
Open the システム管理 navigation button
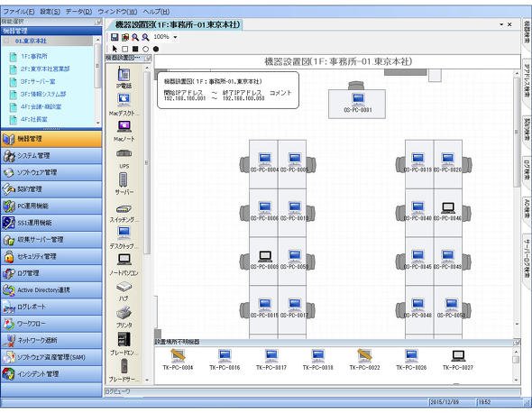click(x=51, y=156)
